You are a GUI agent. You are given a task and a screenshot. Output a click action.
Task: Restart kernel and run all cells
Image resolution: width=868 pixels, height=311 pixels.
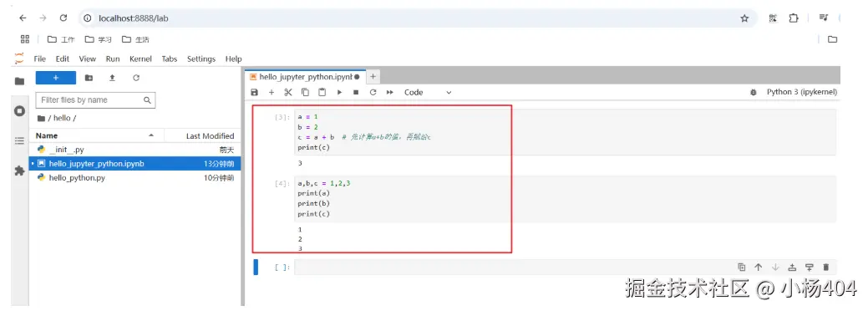(389, 93)
